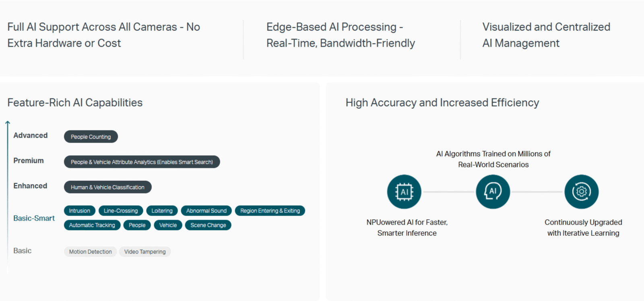The height and width of the screenshot is (301, 644).
Task: Click the AI head algorithm icon
Action: [493, 192]
